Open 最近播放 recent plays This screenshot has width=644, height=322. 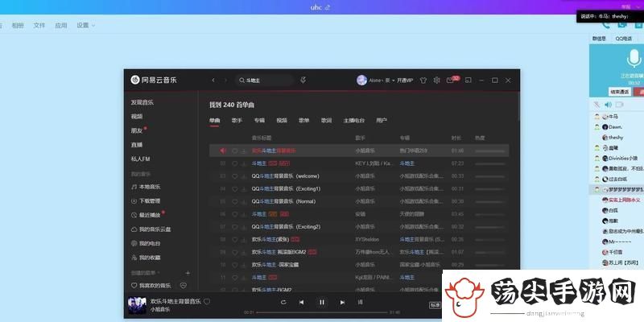pyautogui.click(x=146, y=215)
